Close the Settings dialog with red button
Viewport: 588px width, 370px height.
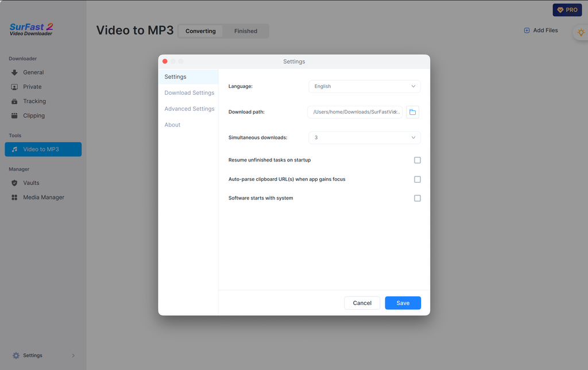point(165,61)
